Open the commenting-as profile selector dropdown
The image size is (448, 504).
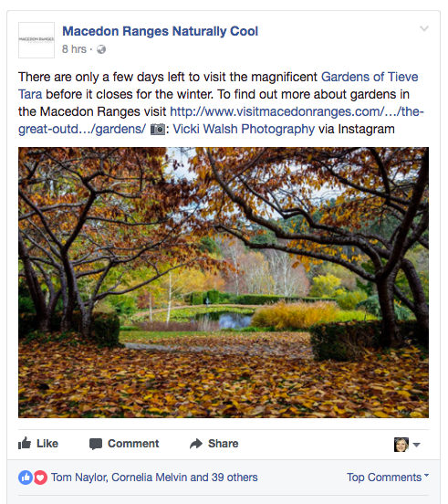(x=407, y=445)
